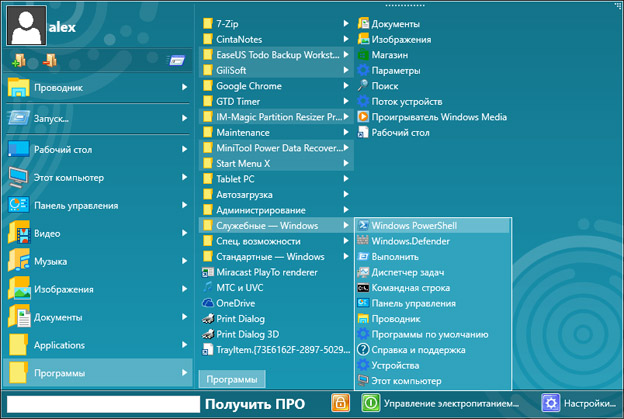624x419 pixels.
Task: Open Диспетчер задач
Action: click(433, 272)
